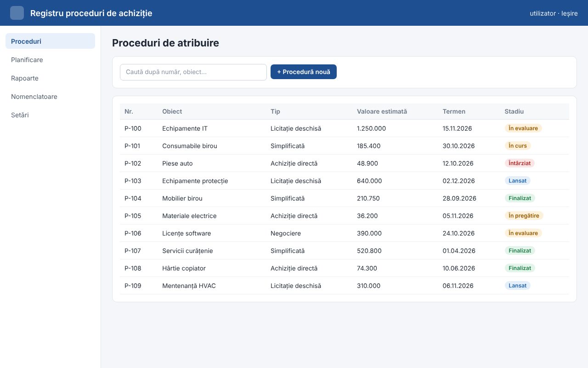This screenshot has width=588, height=368.
Task: Click 'Consumabile birou' object
Action: point(190,146)
